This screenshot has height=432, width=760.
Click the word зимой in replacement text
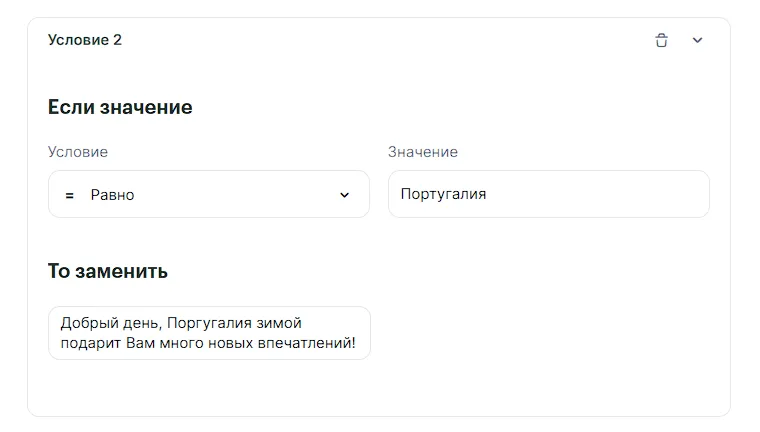[x=281, y=323]
